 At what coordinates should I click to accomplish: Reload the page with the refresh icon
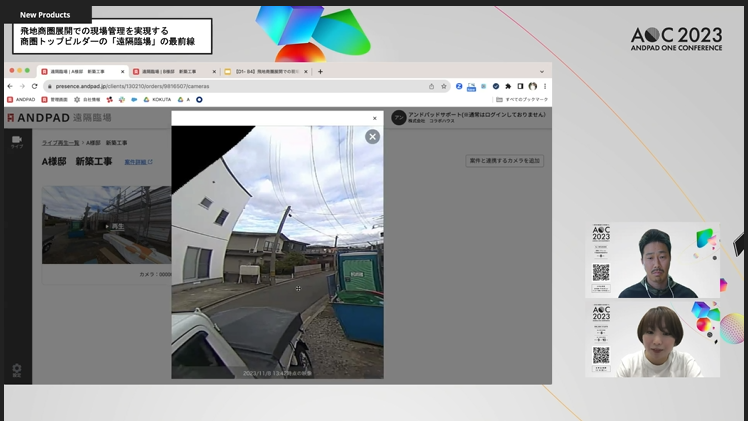(x=34, y=86)
